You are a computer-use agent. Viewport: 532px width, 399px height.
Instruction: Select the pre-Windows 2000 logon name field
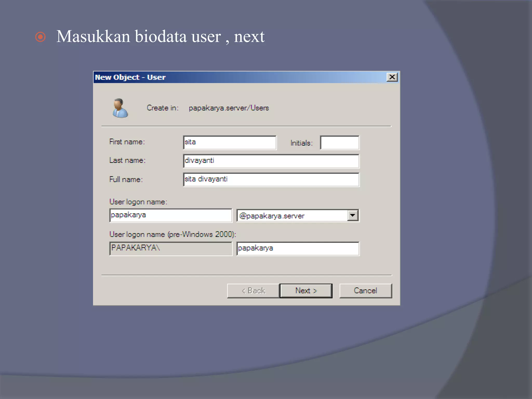click(x=298, y=249)
